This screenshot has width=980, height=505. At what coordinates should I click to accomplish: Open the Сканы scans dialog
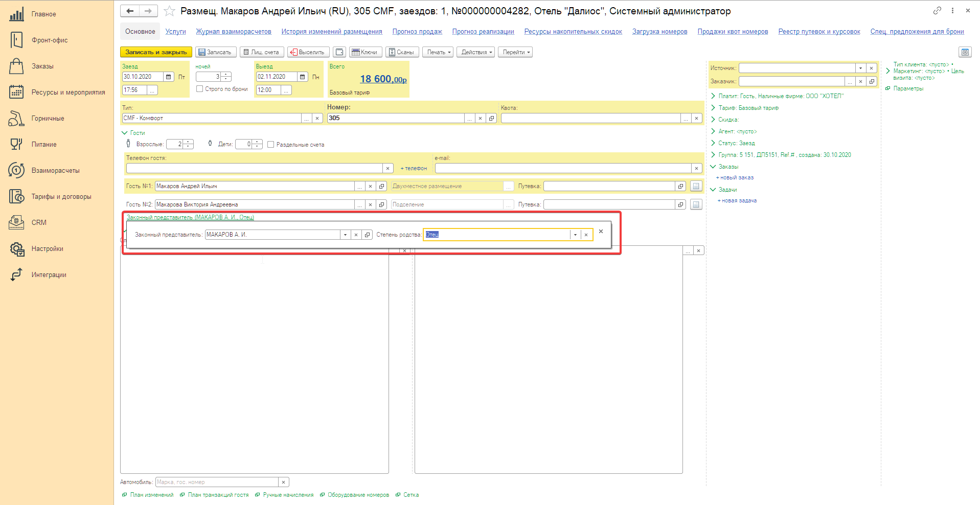(x=402, y=52)
